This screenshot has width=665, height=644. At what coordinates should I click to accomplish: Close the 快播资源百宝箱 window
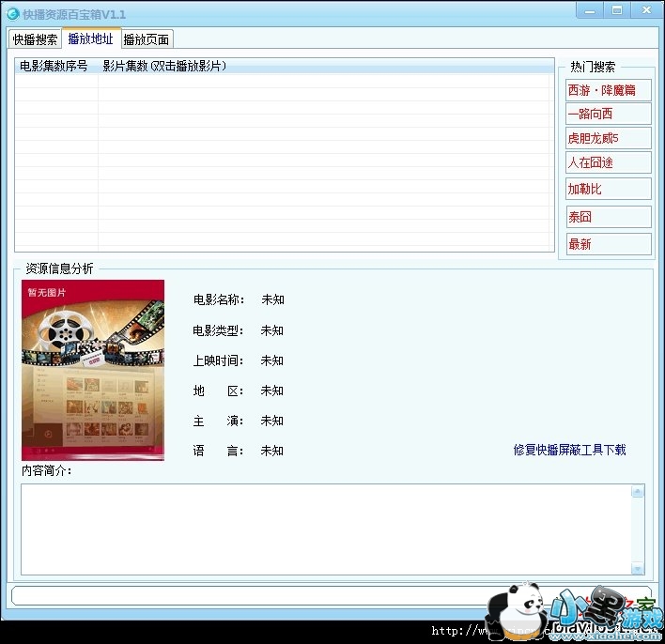coord(646,10)
